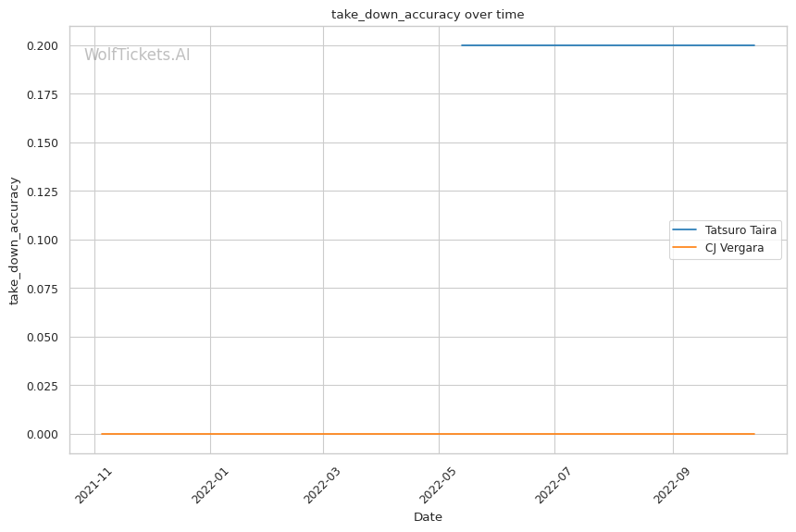Select the 2022-01 date tick label
Image resolution: width=796 pixels, height=532 pixels.
tap(209, 485)
